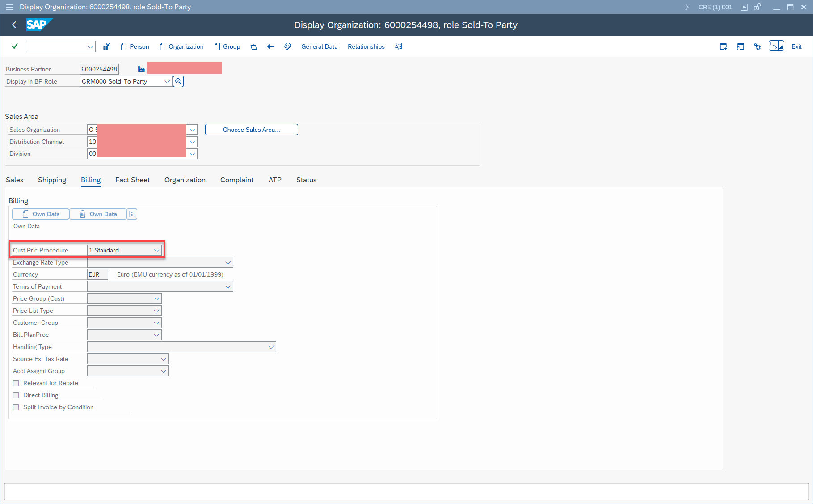Click the layout options icon next to Exit
The width and height of the screenshot is (813, 504).
[x=776, y=46]
